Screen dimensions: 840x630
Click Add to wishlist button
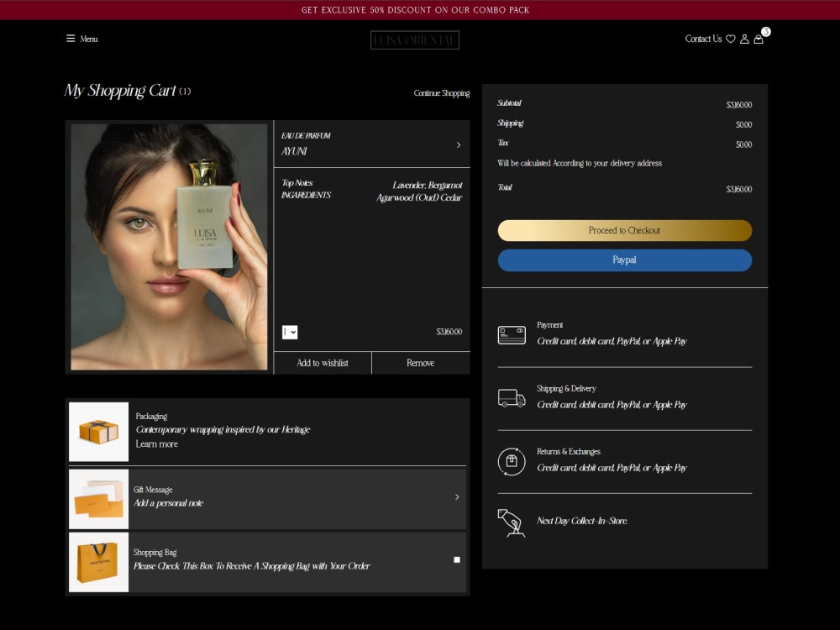click(323, 363)
